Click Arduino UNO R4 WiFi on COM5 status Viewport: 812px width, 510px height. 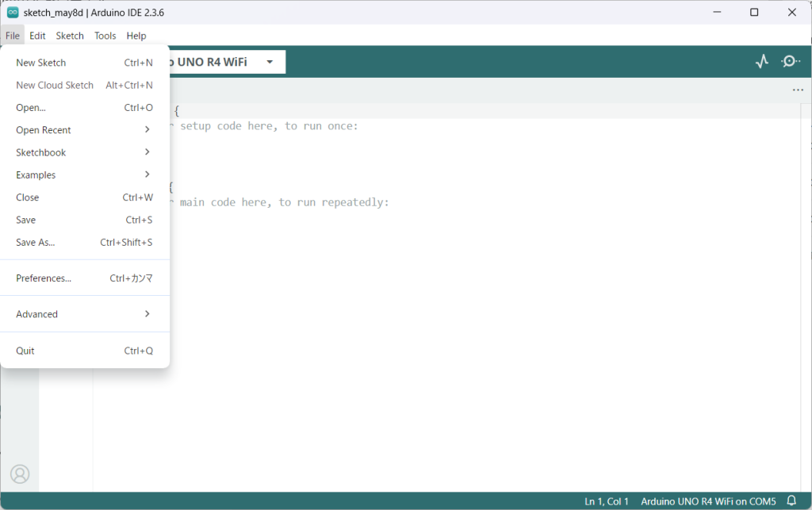click(708, 501)
